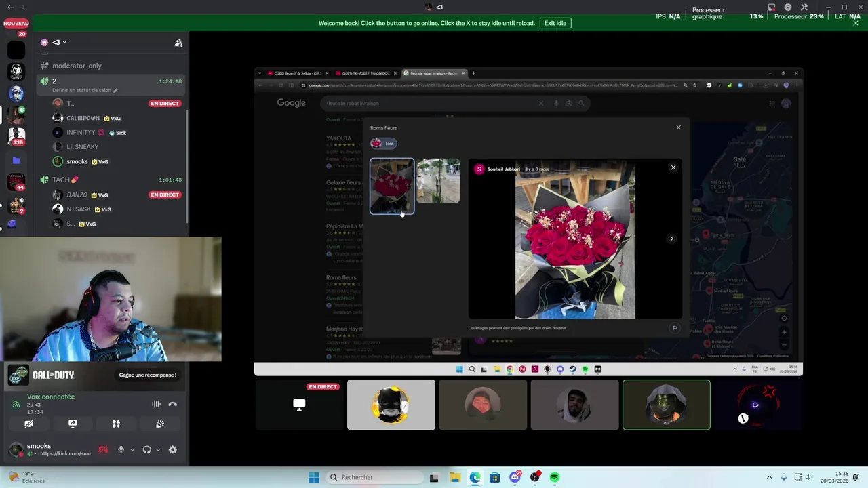Select user INFINITYY in voice list
The width and height of the screenshot is (868, 488).
coord(81,133)
